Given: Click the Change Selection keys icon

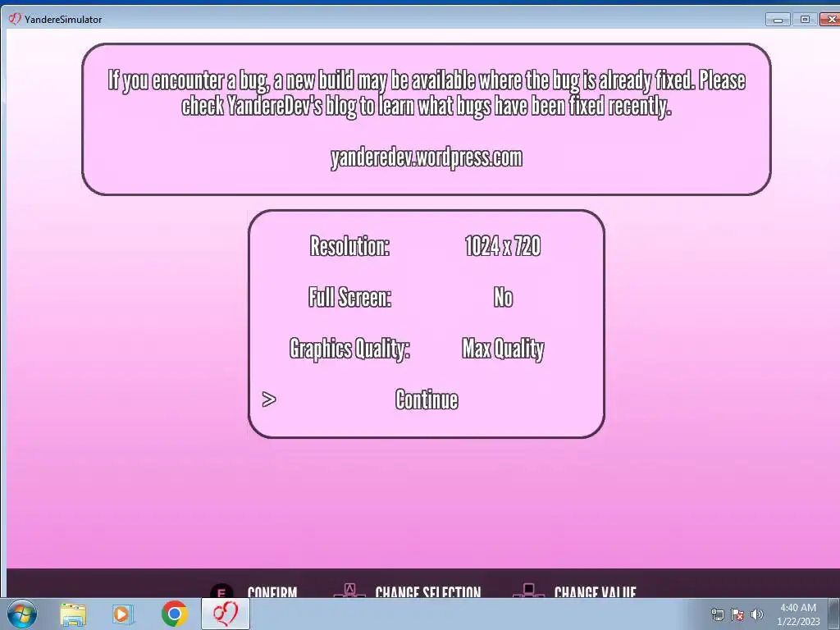Looking at the screenshot, I should click(x=349, y=591).
